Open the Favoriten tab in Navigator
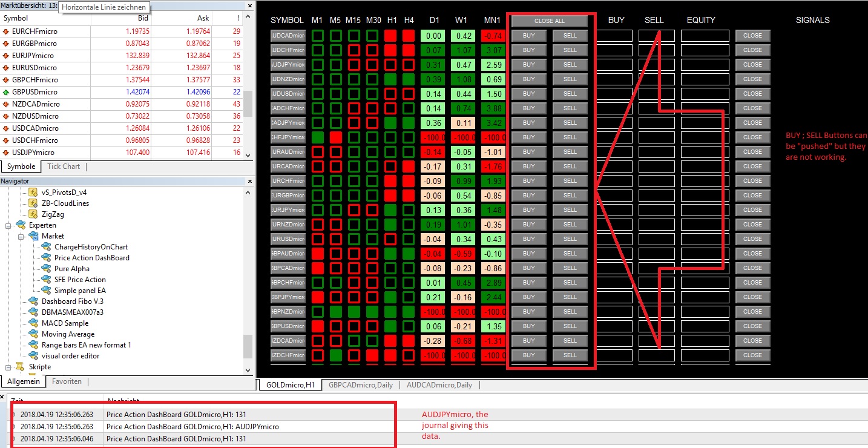The image size is (868, 448). [67, 381]
